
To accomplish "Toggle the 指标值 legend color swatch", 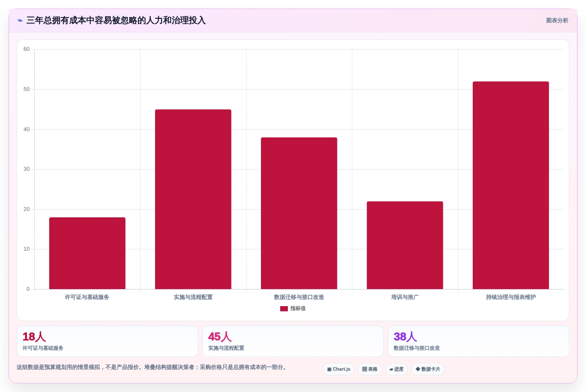I will [x=284, y=309].
